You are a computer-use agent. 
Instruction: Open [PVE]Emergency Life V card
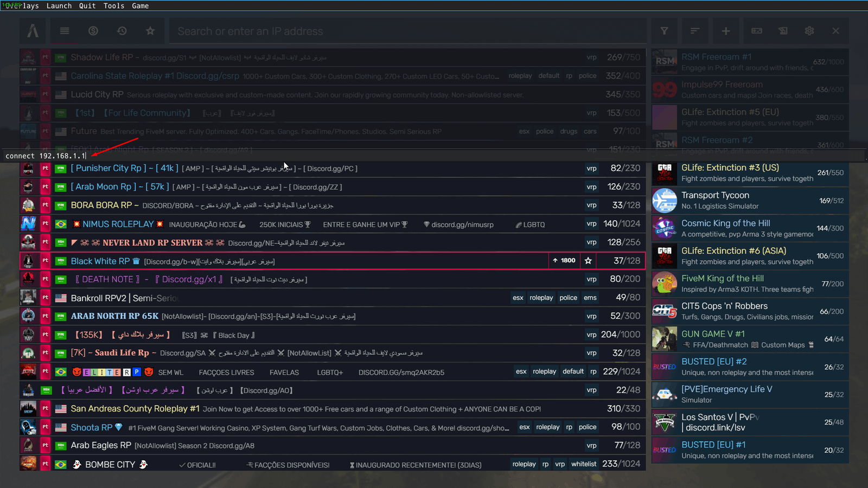click(x=750, y=394)
